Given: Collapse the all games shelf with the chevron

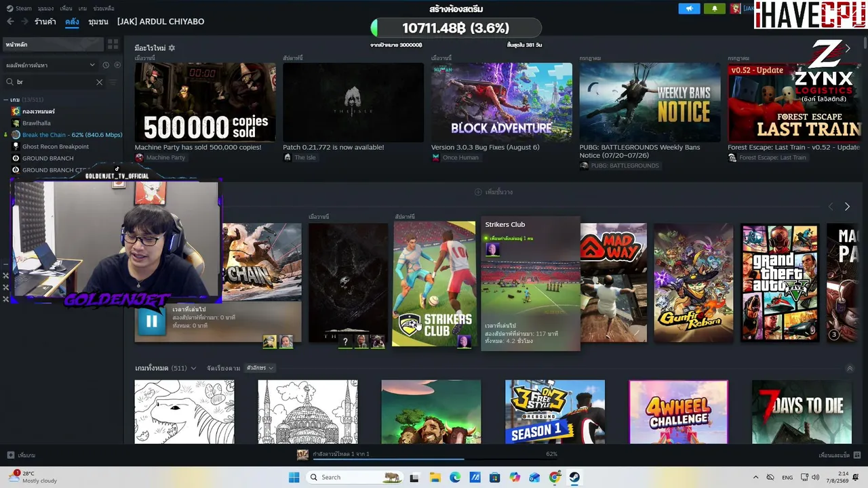Looking at the screenshot, I should point(850,369).
